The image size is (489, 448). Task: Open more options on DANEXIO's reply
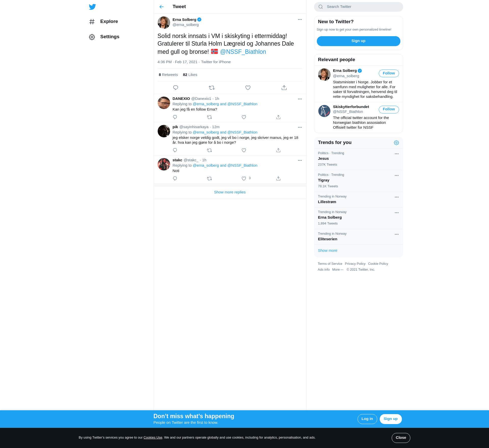(x=300, y=99)
